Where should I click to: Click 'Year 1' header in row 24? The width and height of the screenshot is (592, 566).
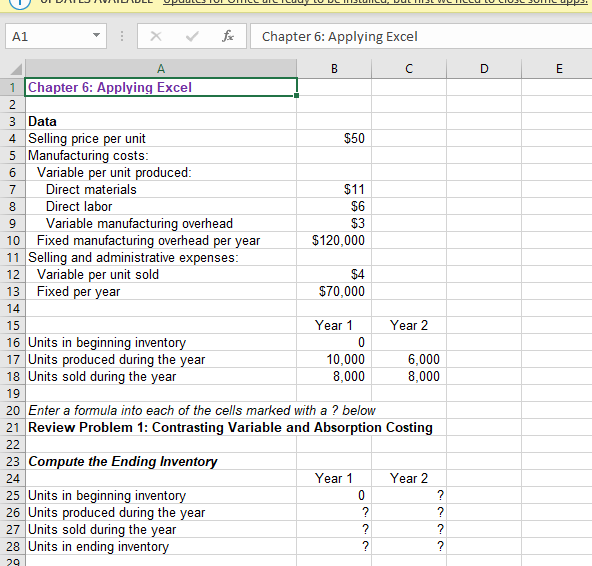coord(334,478)
